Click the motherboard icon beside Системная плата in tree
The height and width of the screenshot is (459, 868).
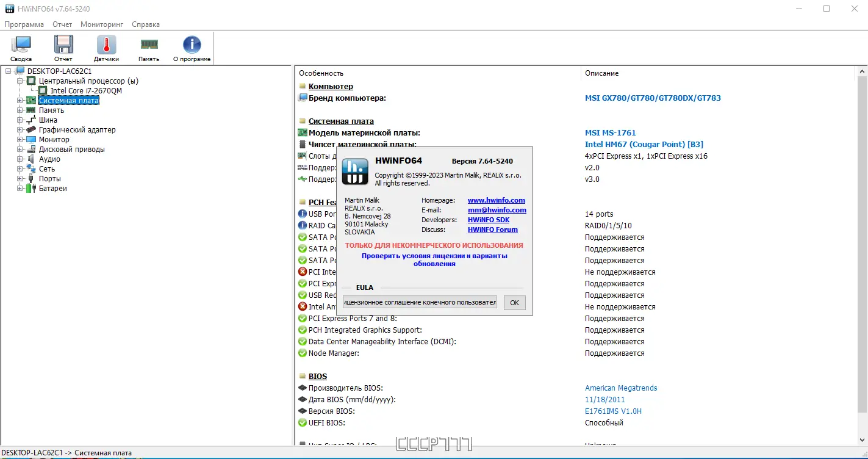(31, 101)
